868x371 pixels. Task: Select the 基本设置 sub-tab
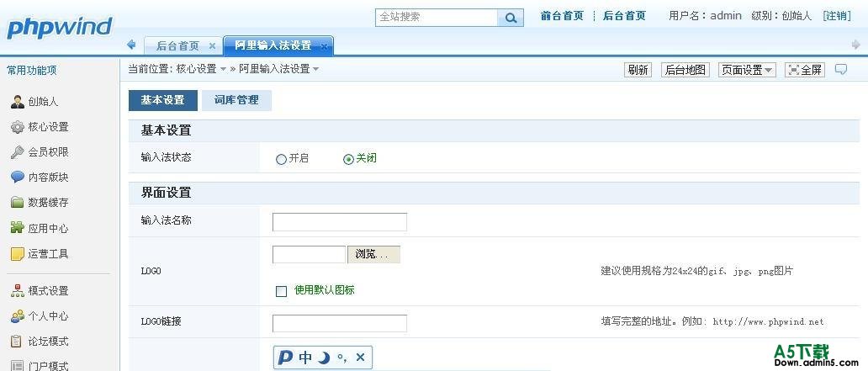[163, 100]
